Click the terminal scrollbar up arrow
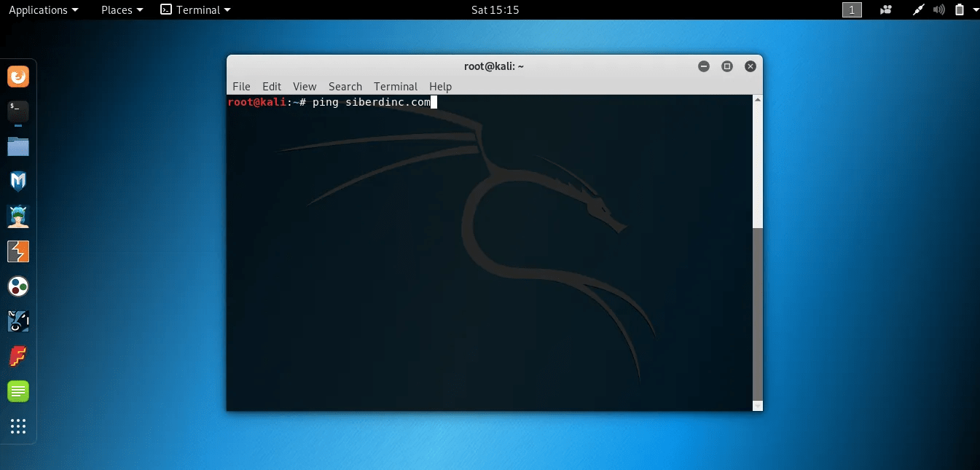The width and height of the screenshot is (980, 470). point(758,100)
